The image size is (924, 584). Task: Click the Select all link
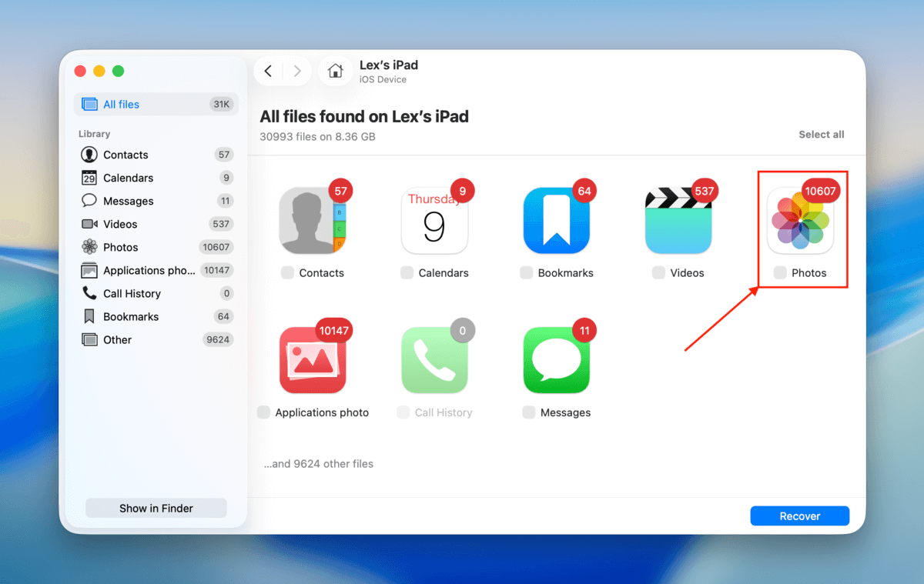pos(821,134)
